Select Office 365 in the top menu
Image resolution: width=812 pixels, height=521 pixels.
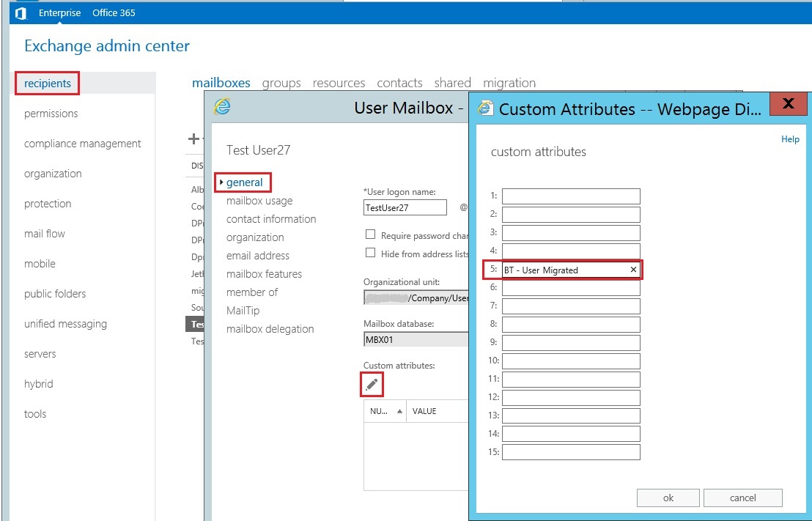pos(114,12)
